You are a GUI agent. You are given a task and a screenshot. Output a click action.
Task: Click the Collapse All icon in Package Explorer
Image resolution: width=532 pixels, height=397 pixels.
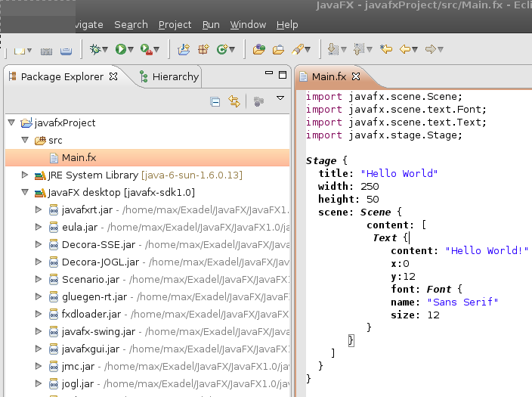coord(215,101)
